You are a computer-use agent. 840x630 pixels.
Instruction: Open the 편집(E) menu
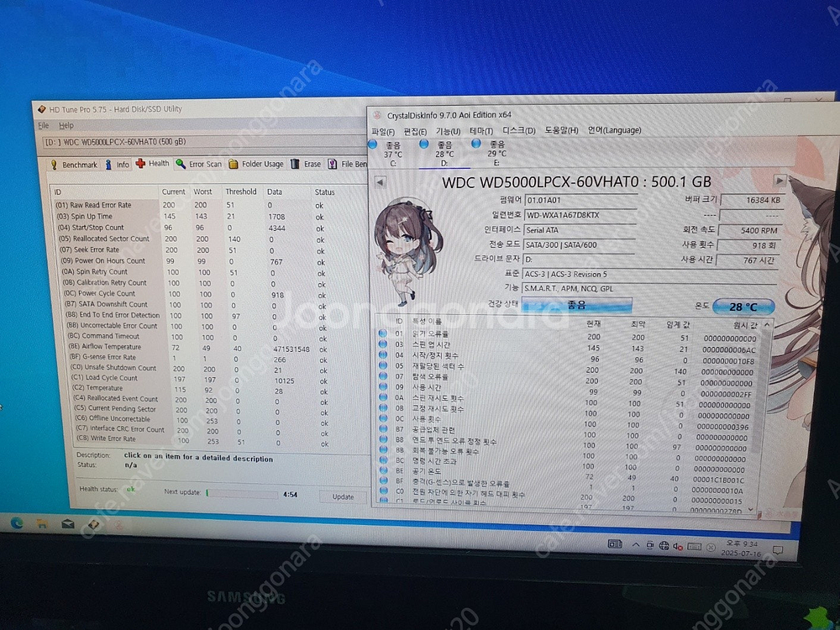coord(415,131)
